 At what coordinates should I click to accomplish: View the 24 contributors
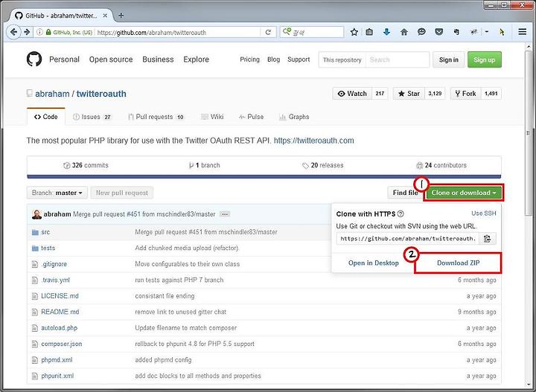(441, 165)
